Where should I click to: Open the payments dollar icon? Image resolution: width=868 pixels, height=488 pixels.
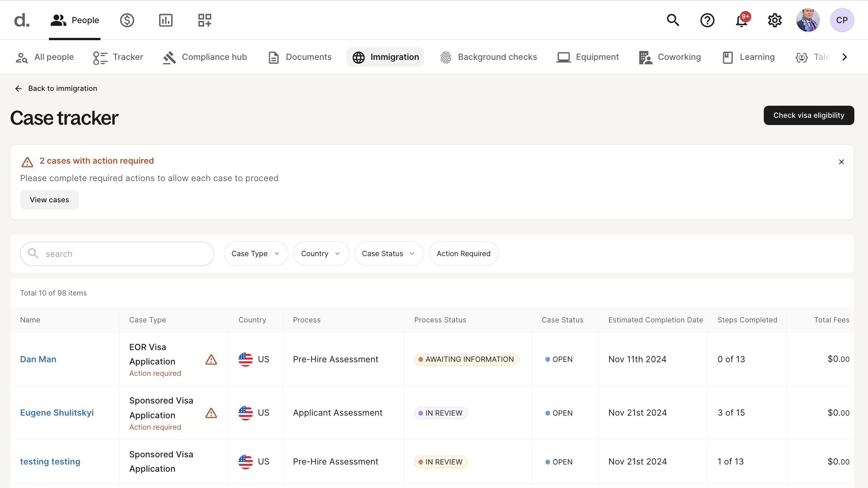pyautogui.click(x=127, y=20)
